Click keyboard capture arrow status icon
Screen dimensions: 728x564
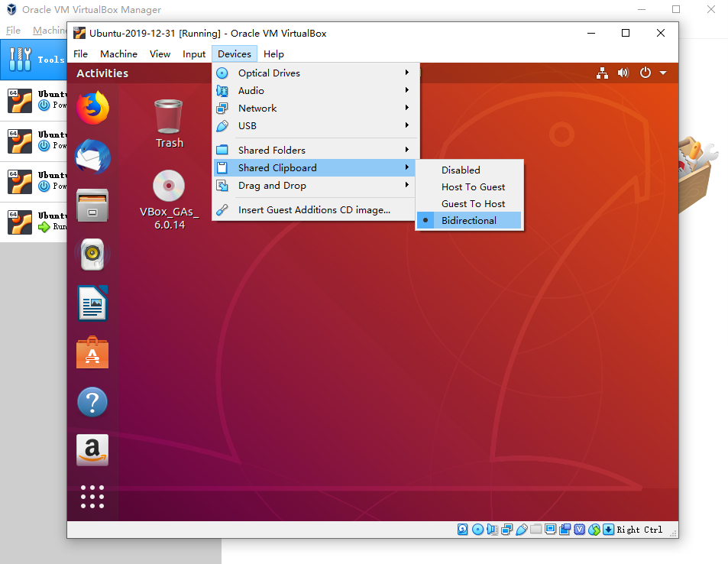tap(608, 529)
